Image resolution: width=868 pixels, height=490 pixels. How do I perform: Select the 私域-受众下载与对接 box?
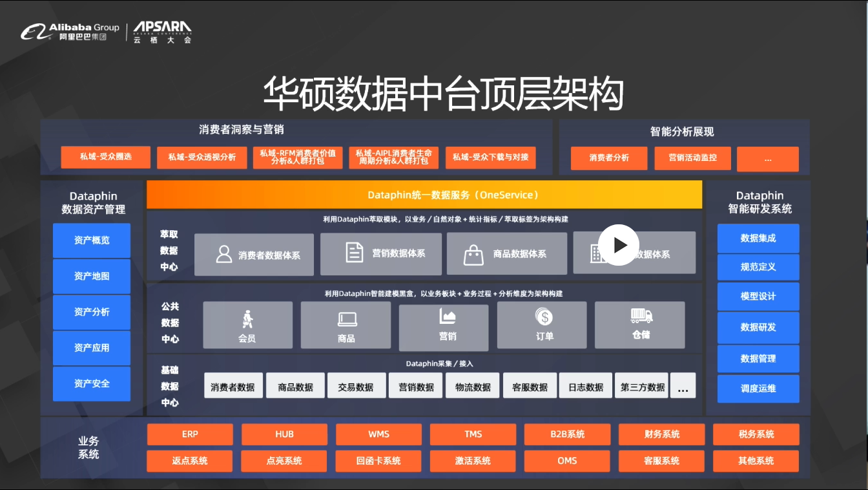(x=490, y=157)
